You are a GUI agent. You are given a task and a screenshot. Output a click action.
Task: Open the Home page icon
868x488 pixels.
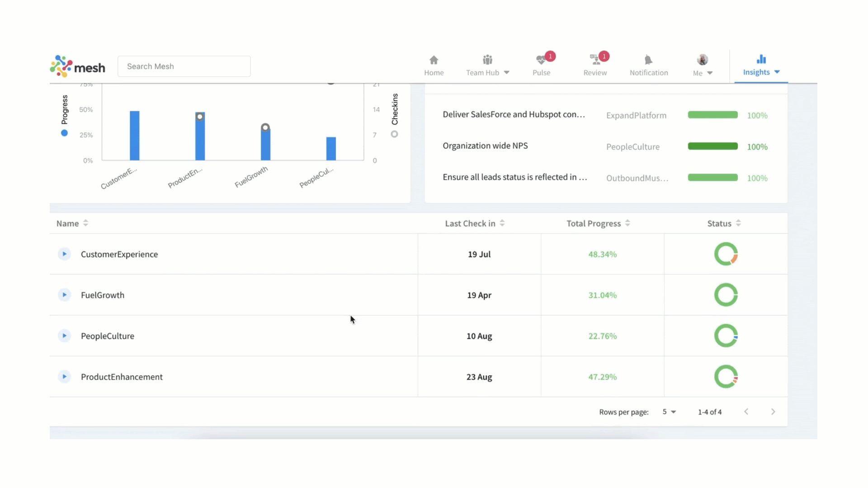[x=434, y=60]
